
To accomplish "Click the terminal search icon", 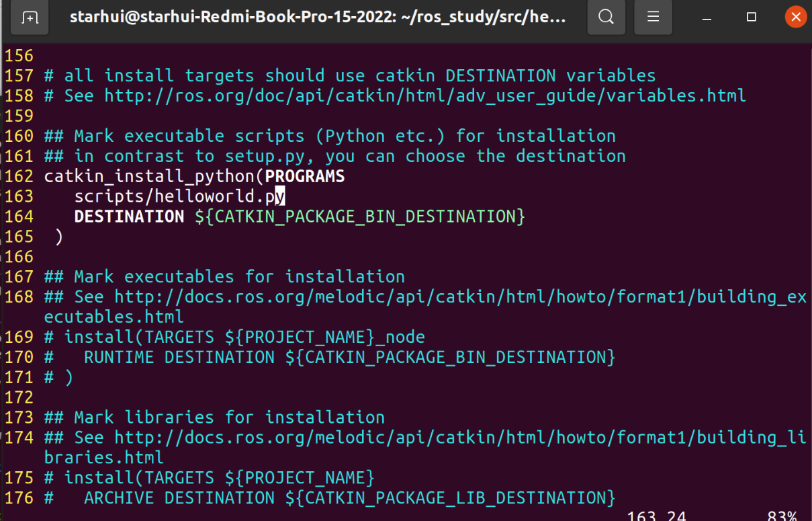I will coord(606,17).
